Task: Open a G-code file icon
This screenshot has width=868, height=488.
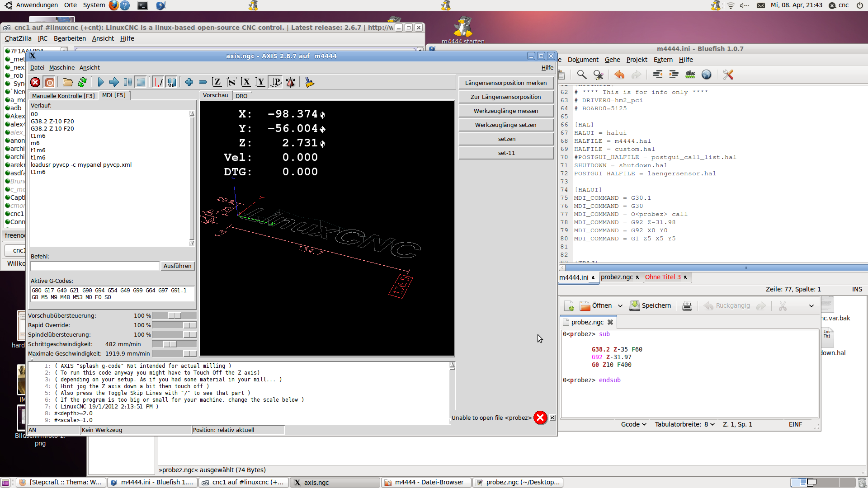Action: pos(68,82)
